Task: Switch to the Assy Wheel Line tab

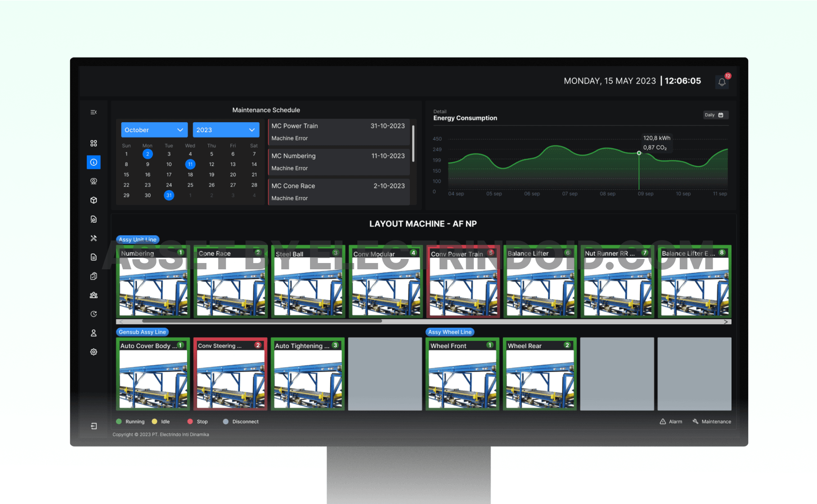Action: coord(449,332)
